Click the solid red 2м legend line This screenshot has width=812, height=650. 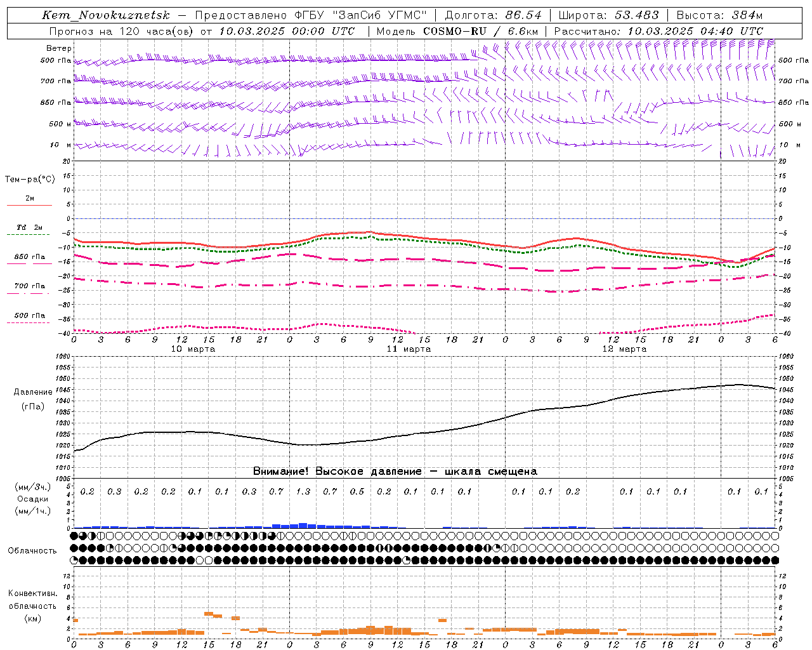pos(29,205)
